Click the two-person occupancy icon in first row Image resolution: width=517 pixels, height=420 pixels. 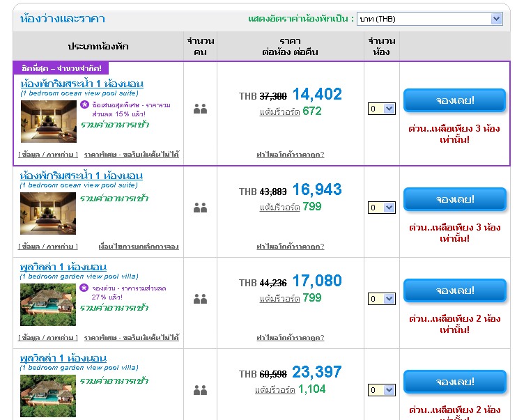tap(201, 109)
